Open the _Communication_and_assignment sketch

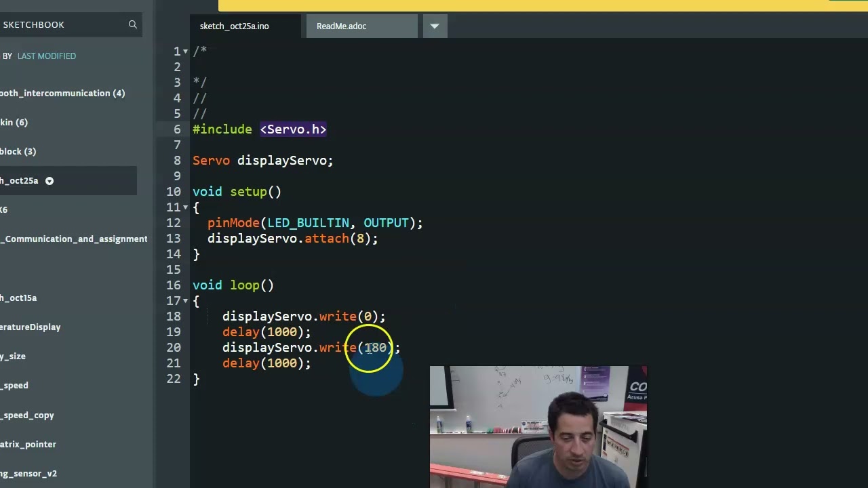point(74,239)
